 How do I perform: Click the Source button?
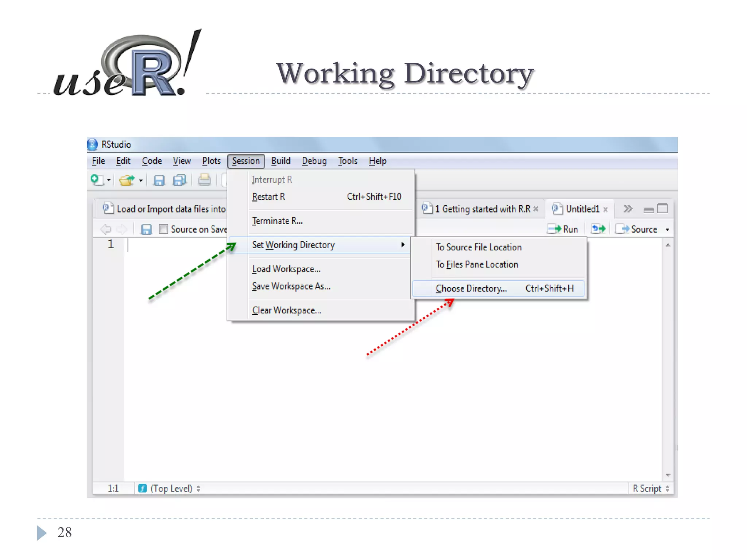(636, 229)
